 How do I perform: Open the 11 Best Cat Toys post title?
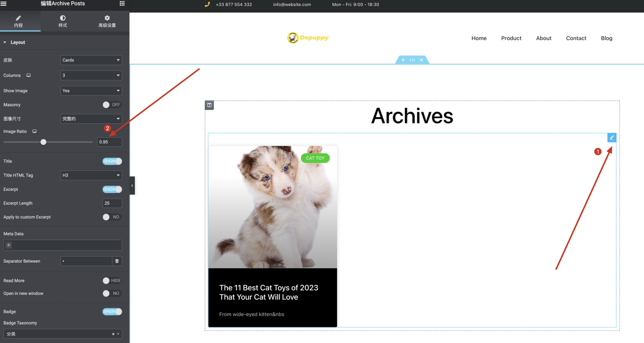coord(269,292)
